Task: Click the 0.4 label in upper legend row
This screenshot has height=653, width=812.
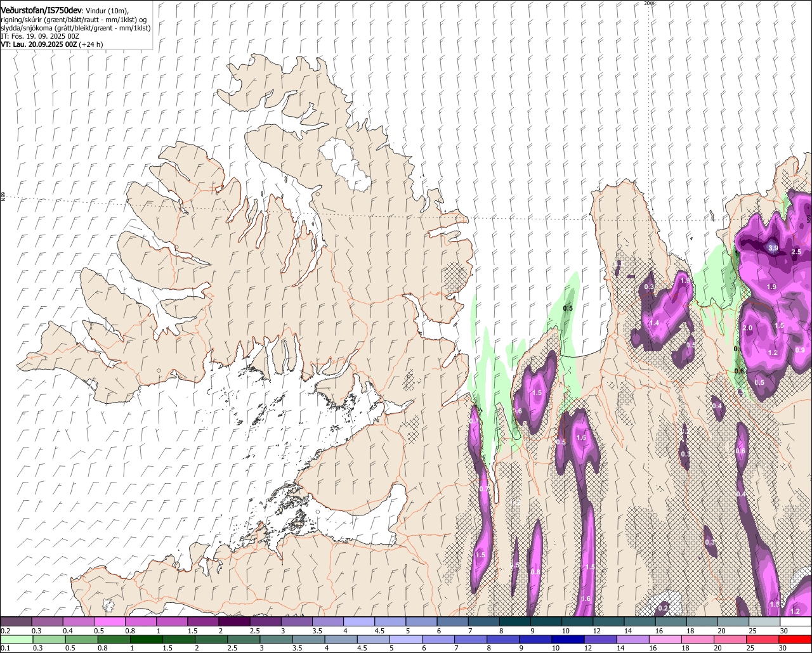Action: [67, 631]
